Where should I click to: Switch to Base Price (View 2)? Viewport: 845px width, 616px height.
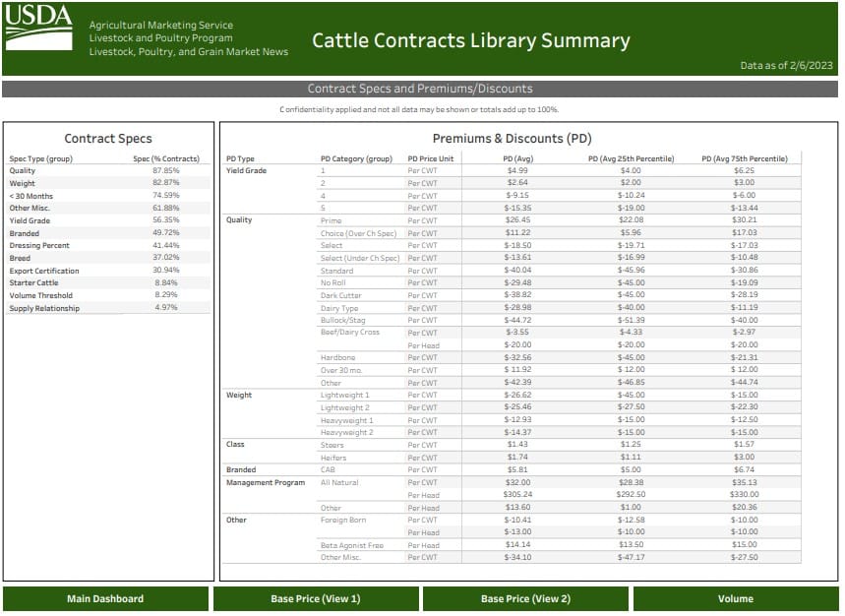point(525,598)
